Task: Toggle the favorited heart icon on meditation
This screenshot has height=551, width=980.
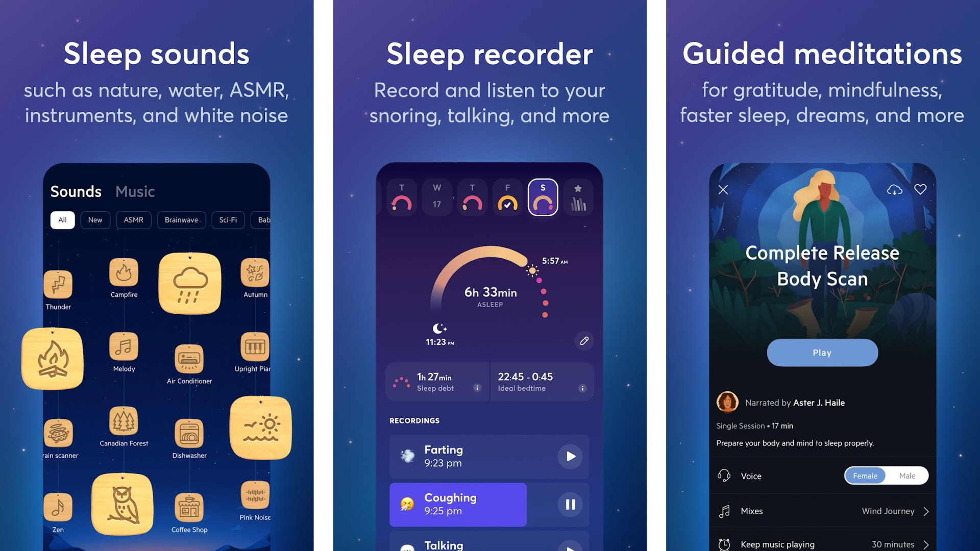Action: (x=921, y=190)
